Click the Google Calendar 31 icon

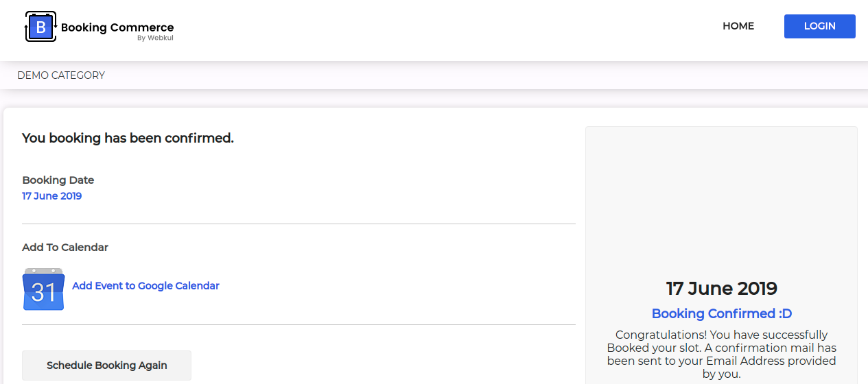click(43, 289)
